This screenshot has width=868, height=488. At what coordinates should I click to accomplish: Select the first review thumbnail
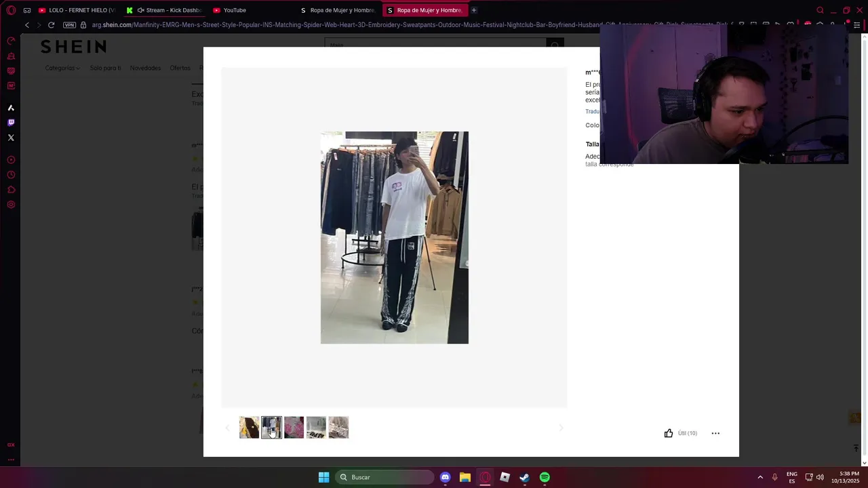[x=249, y=428]
